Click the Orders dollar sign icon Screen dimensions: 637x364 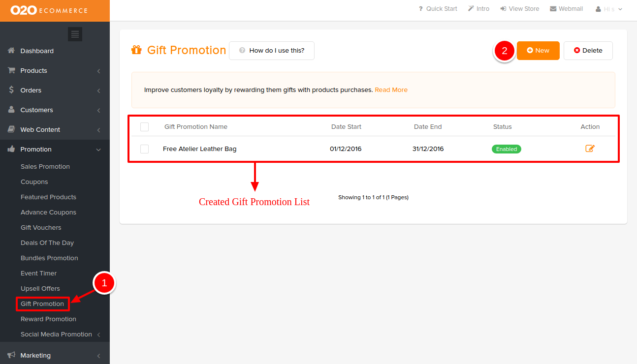pyautogui.click(x=11, y=90)
